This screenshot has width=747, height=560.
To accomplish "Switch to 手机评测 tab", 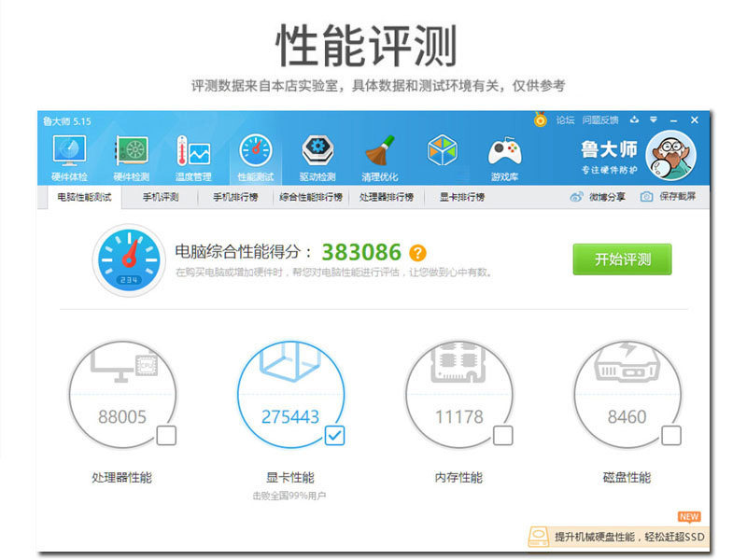I will point(161,197).
